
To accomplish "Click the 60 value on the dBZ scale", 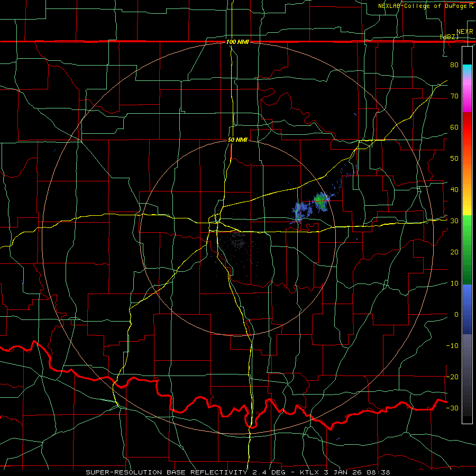I will pyautogui.click(x=454, y=127).
